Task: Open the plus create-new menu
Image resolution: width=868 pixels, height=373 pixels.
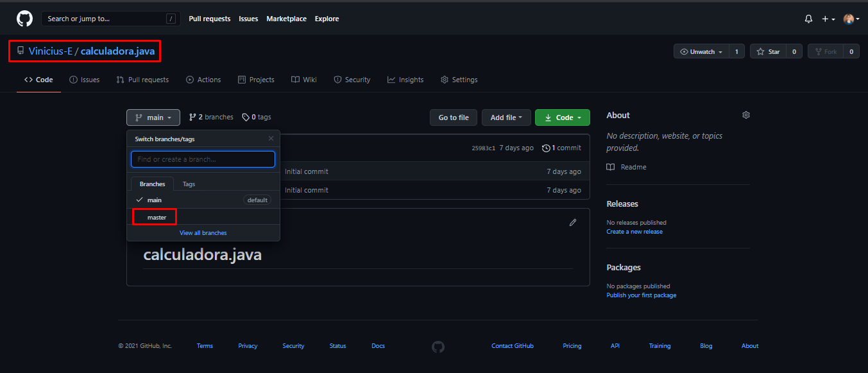Action: coord(828,19)
